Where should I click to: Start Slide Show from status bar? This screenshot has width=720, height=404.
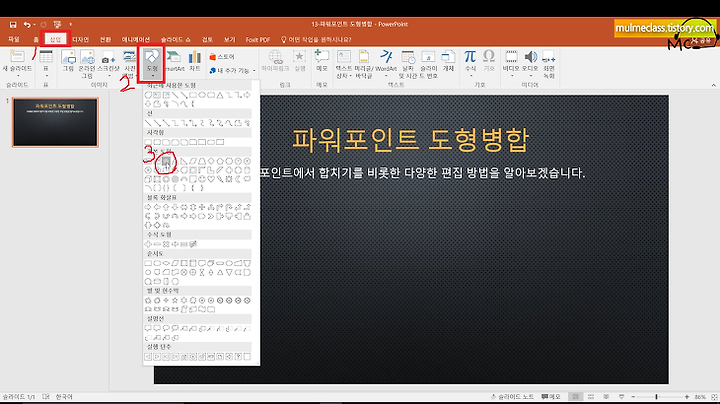click(621, 397)
